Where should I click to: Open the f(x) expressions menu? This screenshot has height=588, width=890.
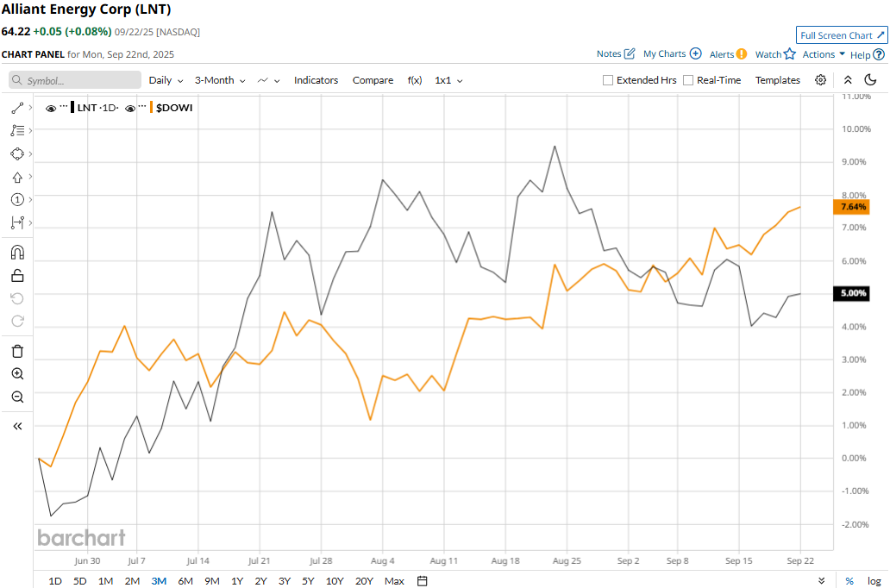point(415,80)
